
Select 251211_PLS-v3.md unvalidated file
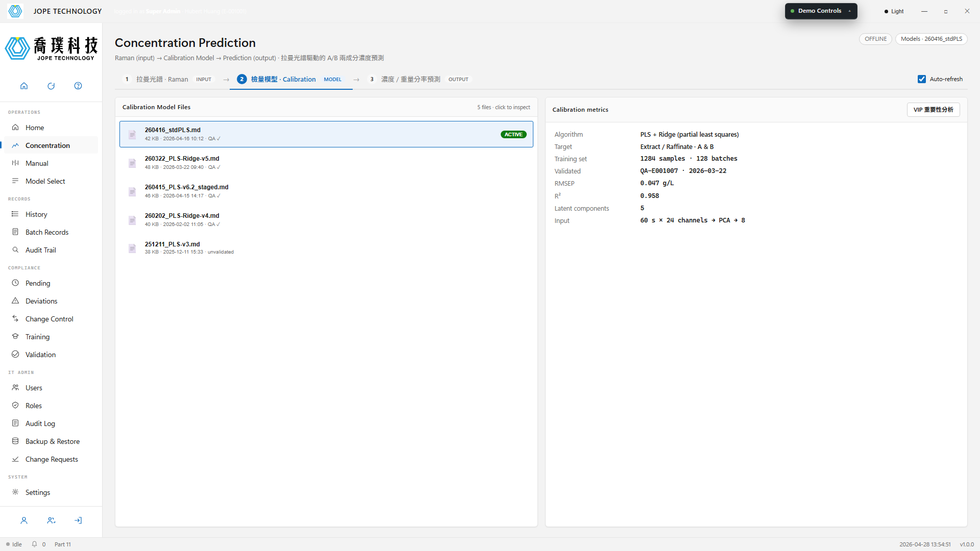pos(326,248)
